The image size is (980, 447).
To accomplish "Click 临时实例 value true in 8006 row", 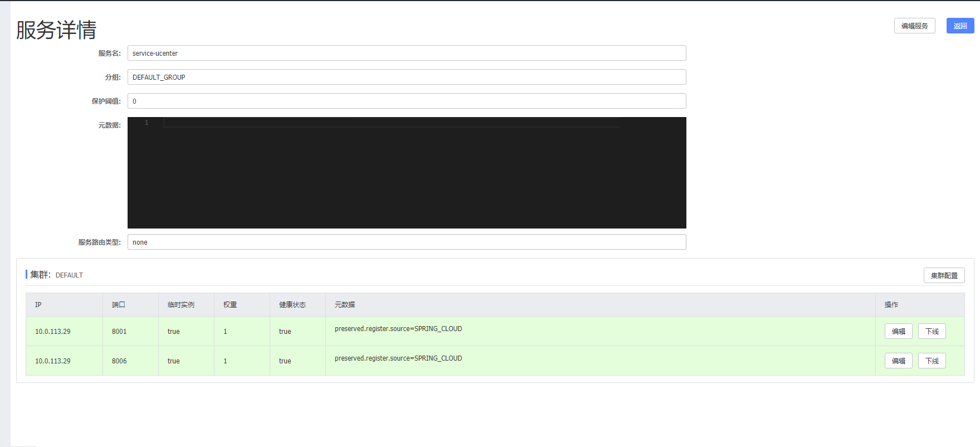I will pyautogui.click(x=173, y=361).
